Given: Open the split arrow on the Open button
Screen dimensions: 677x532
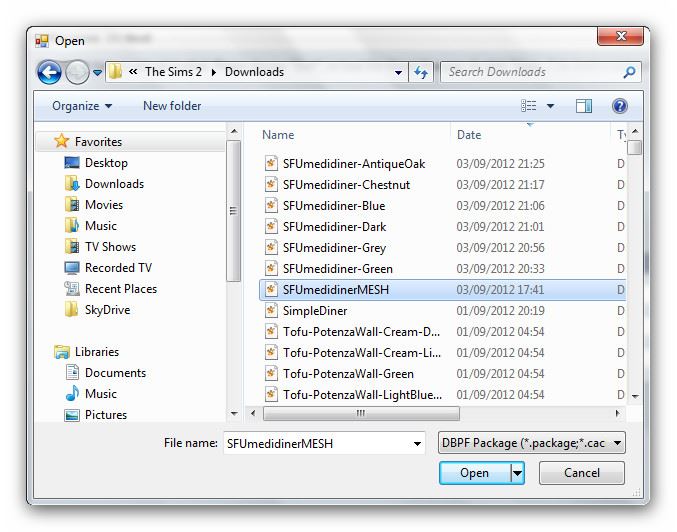Looking at the screenshot, I should (x=517, y=473).
